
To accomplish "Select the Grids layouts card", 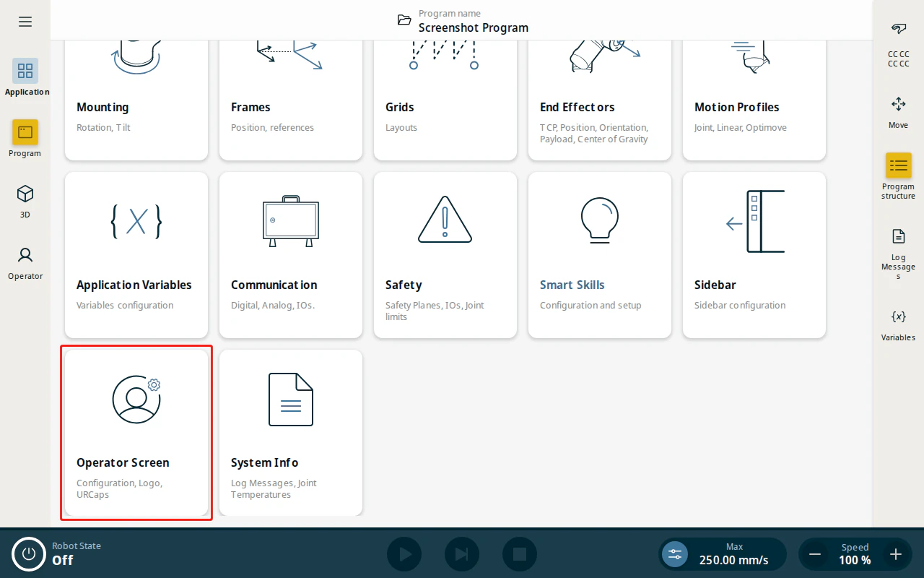I will [445, 100].
